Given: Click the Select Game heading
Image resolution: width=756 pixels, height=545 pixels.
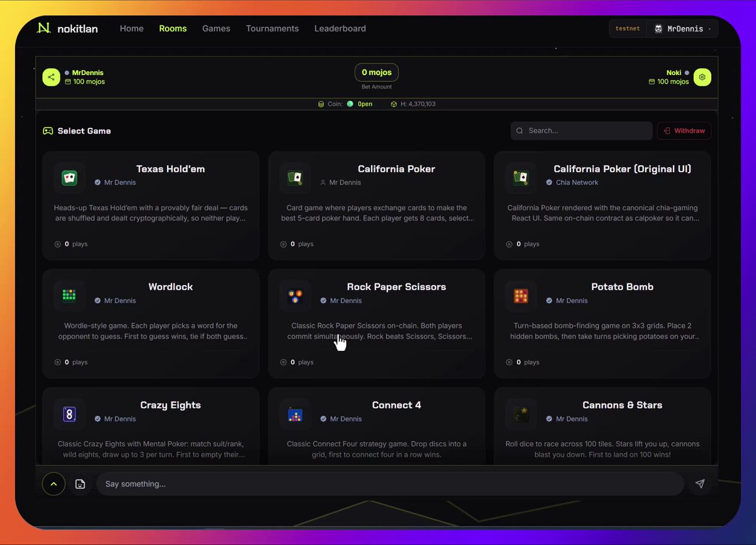Looking at the screenshot, I should click(84, 131).
